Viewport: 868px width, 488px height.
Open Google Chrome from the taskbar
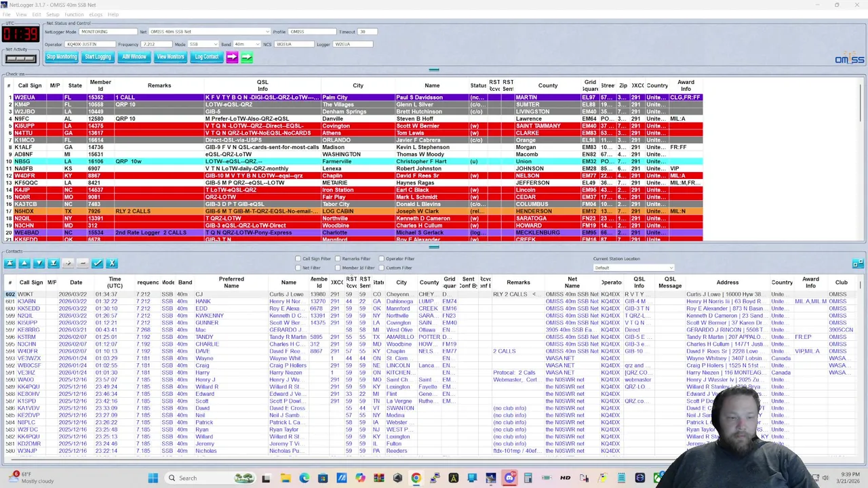[x=416, y=478]
